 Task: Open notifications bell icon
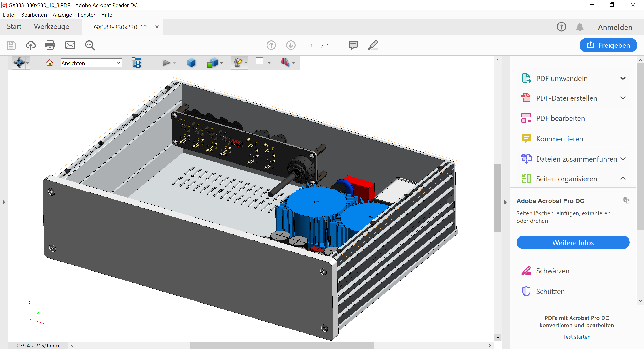point(580,27)
